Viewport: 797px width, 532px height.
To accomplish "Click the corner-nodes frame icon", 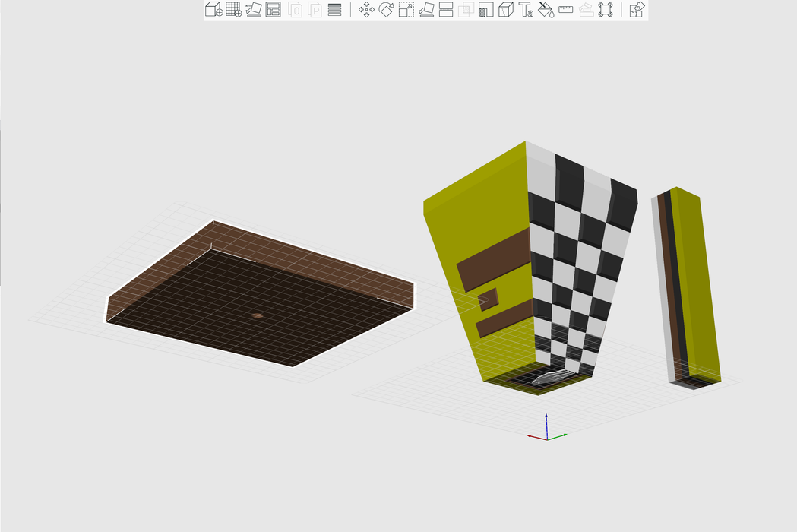I will [x=606, y=10].
